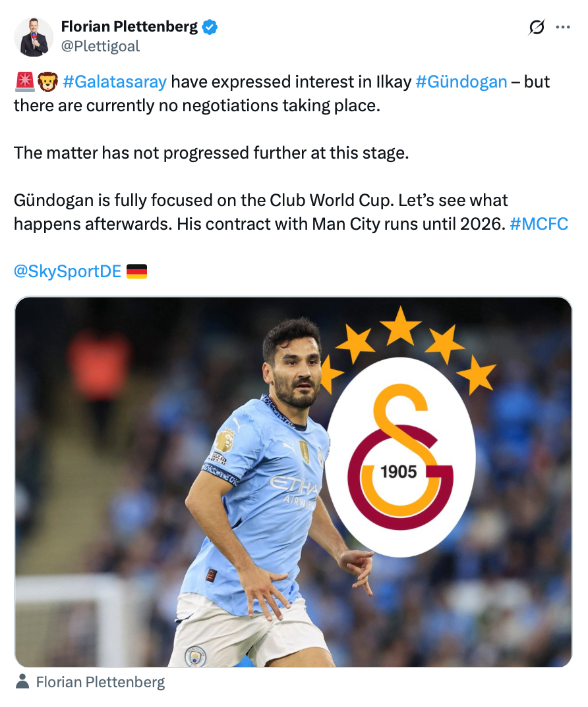This screenshot has height=707, width=588.
Task: Open the attached Gündogan photo
Action: click(x=293, y=482)
